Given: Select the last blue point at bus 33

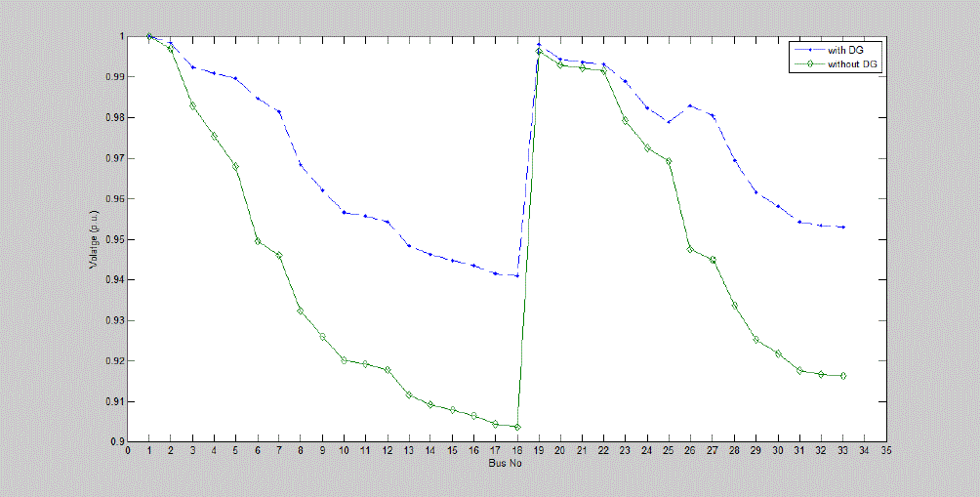Looking at the screenshot, I should [x=842, y=227].
